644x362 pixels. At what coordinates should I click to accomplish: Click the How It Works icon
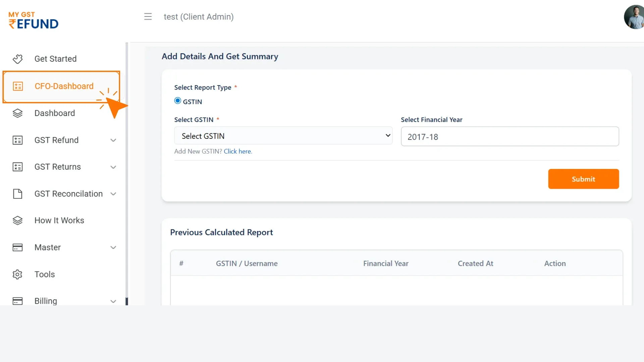17,221
